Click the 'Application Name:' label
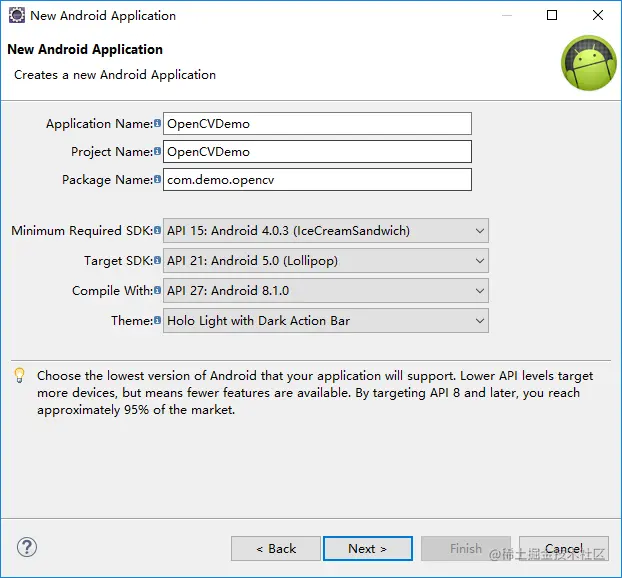Screen dimensions: 622x578 [100, 124]
